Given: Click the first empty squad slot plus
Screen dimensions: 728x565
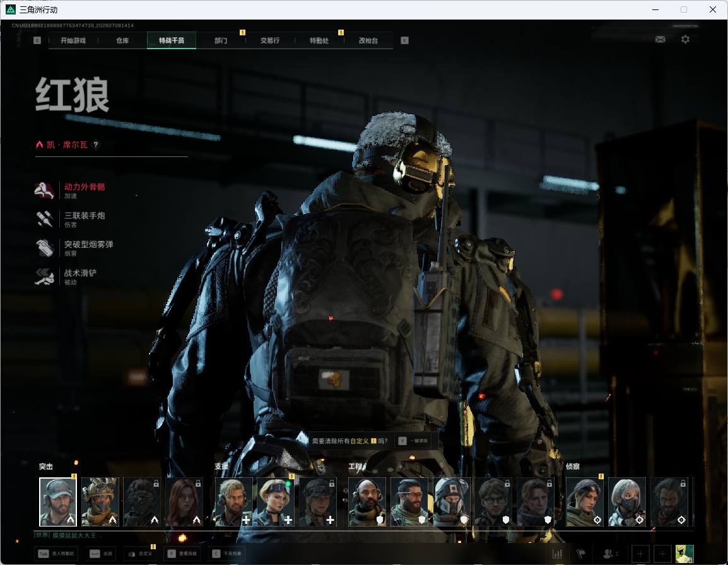Looking at the screenshot, I should pos(640,554).
